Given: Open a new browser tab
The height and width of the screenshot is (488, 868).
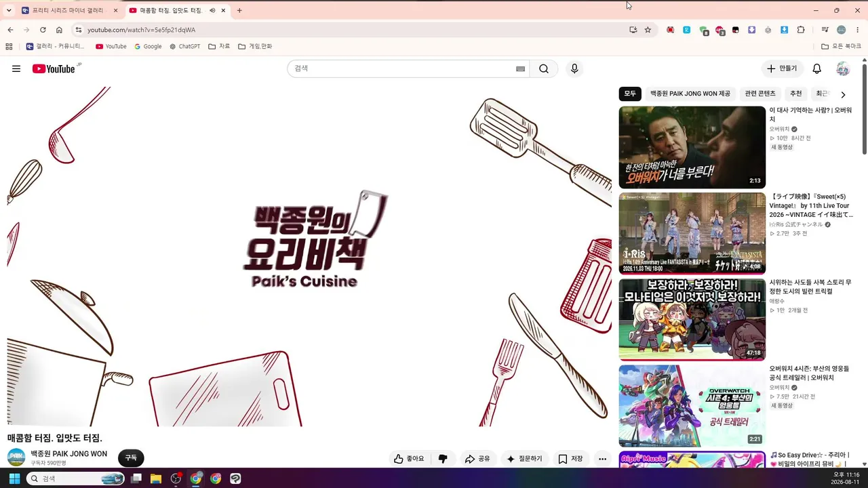Looking at the screenshot, I should [239, 10].
